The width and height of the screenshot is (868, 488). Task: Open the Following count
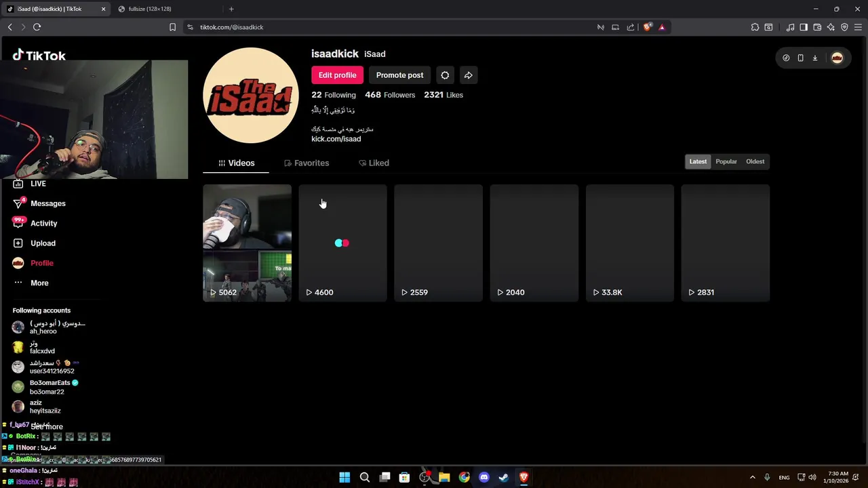point(334,95)
